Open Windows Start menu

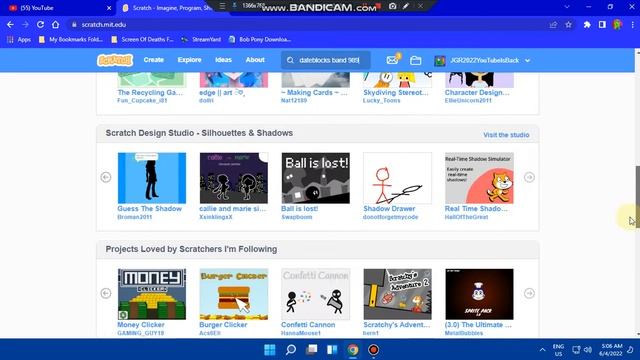tap(270, 350)
